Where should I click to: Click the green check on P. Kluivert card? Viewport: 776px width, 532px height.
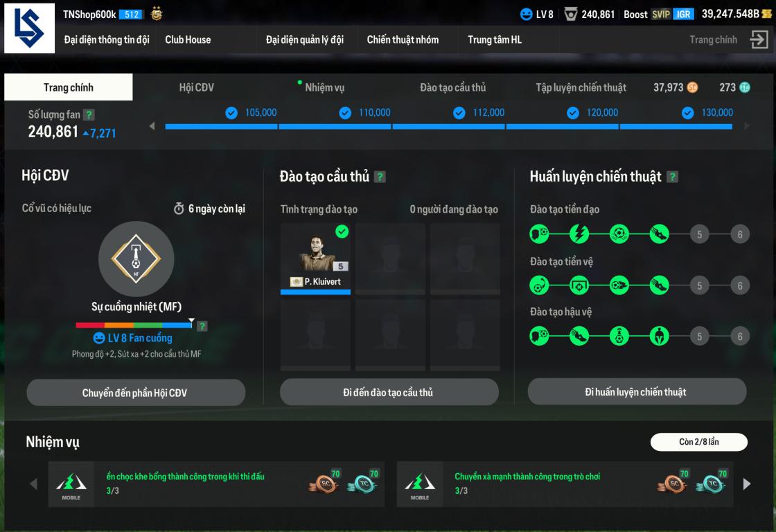tap(342, 231)
